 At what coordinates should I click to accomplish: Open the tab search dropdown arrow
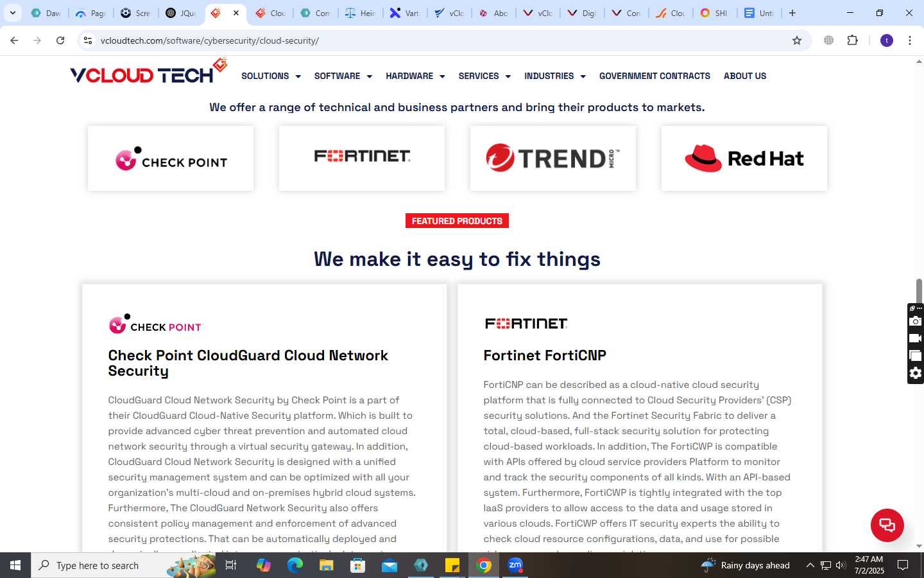12,13
